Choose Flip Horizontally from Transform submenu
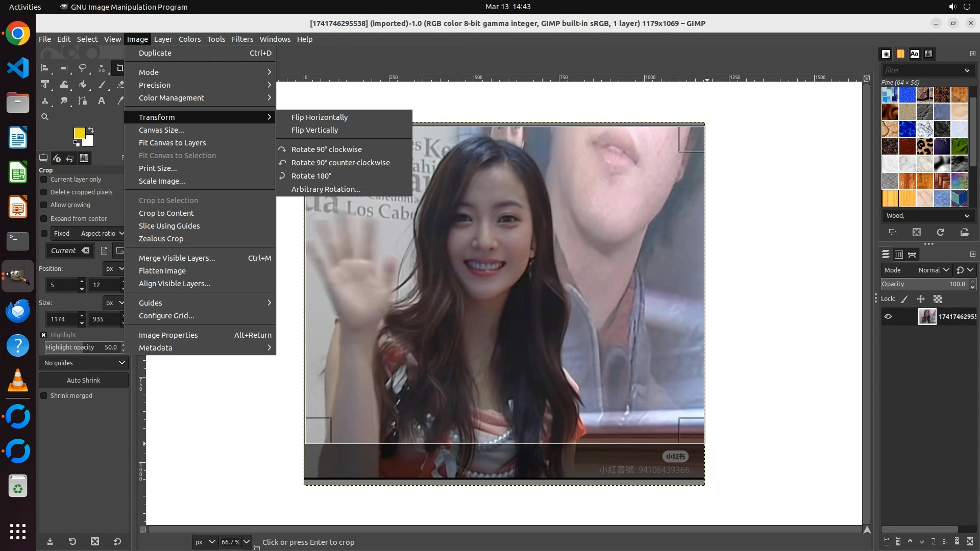This screenshot has width=980, height=551. pyautogui.click(x=319, y=117)
